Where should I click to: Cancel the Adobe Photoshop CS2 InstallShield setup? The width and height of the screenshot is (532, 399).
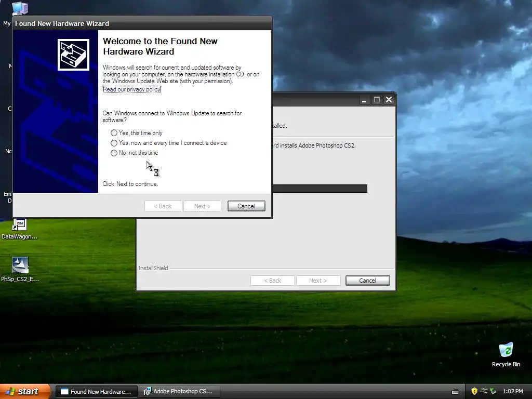coord(367,281)
